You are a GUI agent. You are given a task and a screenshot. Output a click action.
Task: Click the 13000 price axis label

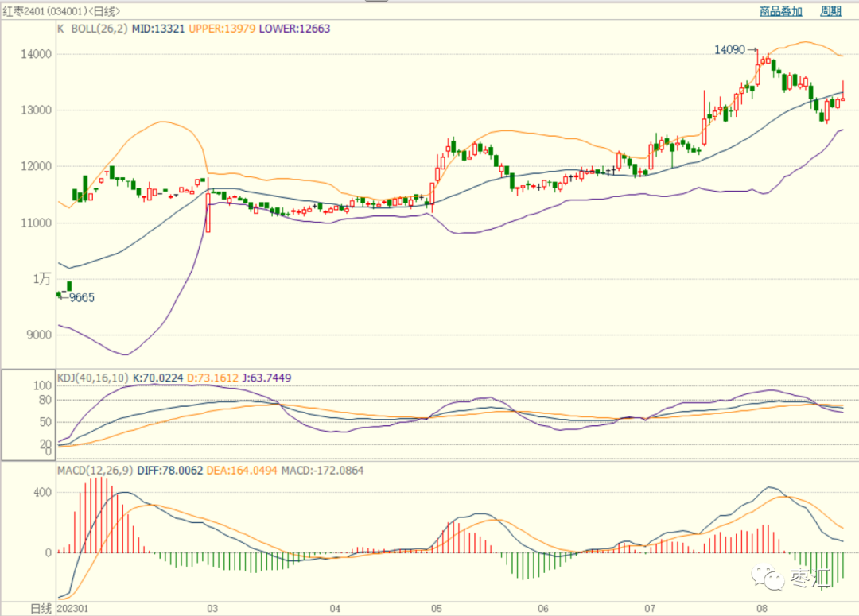click(x=36, y=110)
